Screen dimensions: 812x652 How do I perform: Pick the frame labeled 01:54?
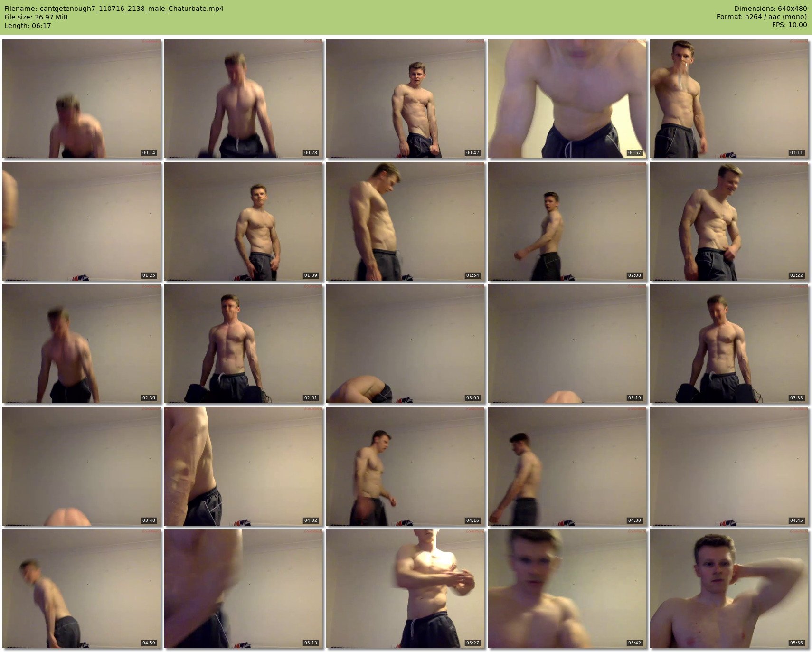point(406,221)
